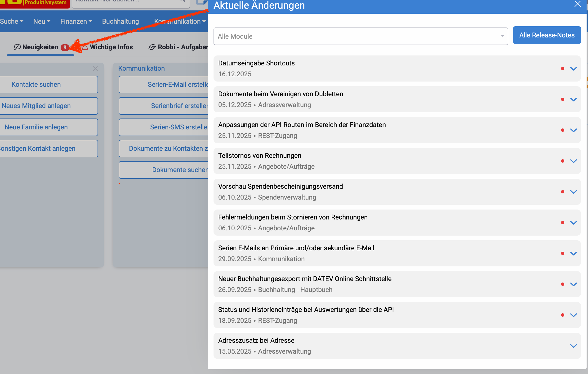Expand the Adresszusatz bei Adresse entry
The height and width of the screenshot is (374, 588).
[573, 346]
